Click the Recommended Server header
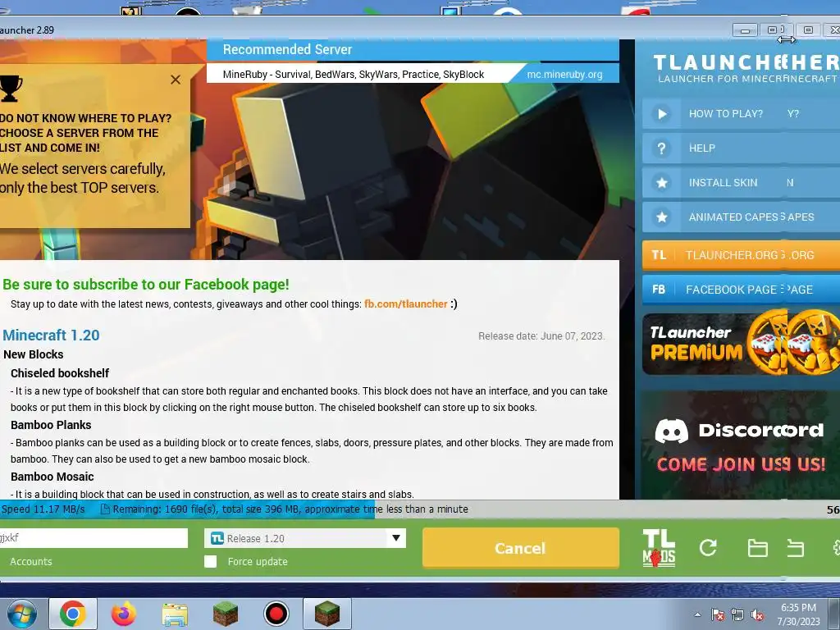This screenshot has height=630, width=840. click(x=288, y=49)
